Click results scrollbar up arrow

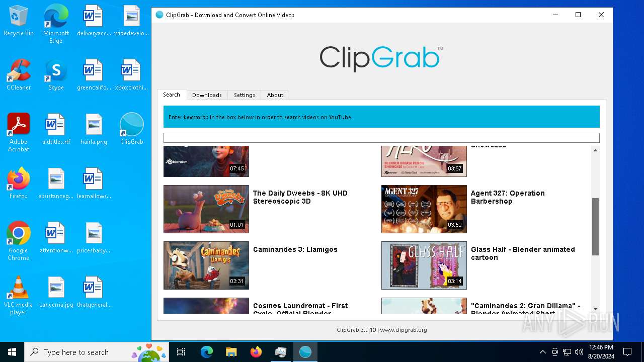595,150
